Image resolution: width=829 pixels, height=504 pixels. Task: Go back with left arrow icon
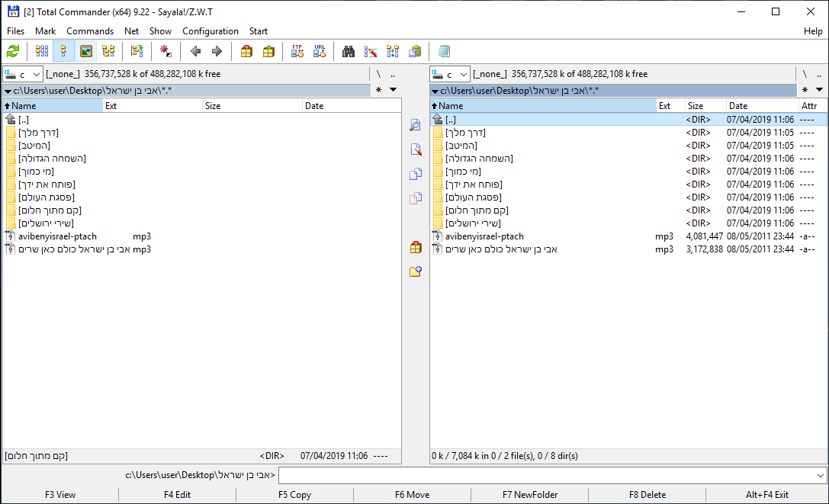click(x=195, y=51)
